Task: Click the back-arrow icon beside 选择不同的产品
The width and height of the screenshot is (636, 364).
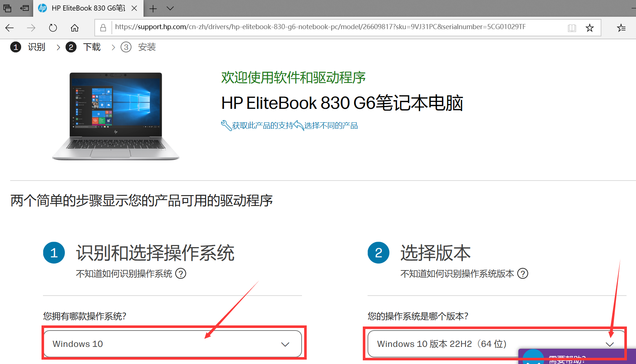Action: (x=299, y=126)
